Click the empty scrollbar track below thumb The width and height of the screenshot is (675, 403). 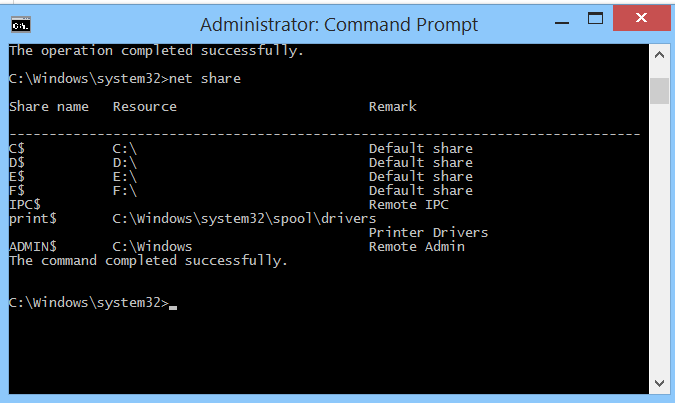tap(659, 237)
